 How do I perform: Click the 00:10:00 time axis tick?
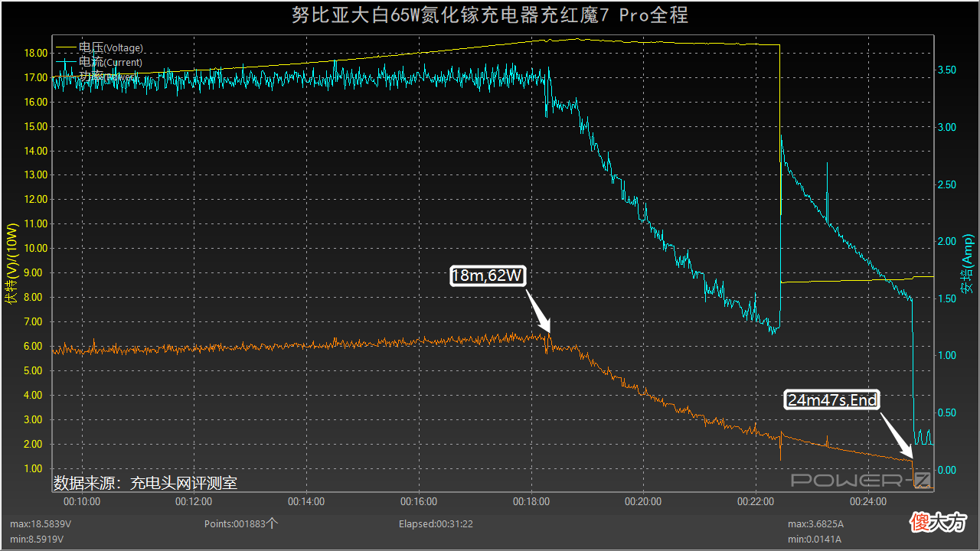click(x=81, y=502)
